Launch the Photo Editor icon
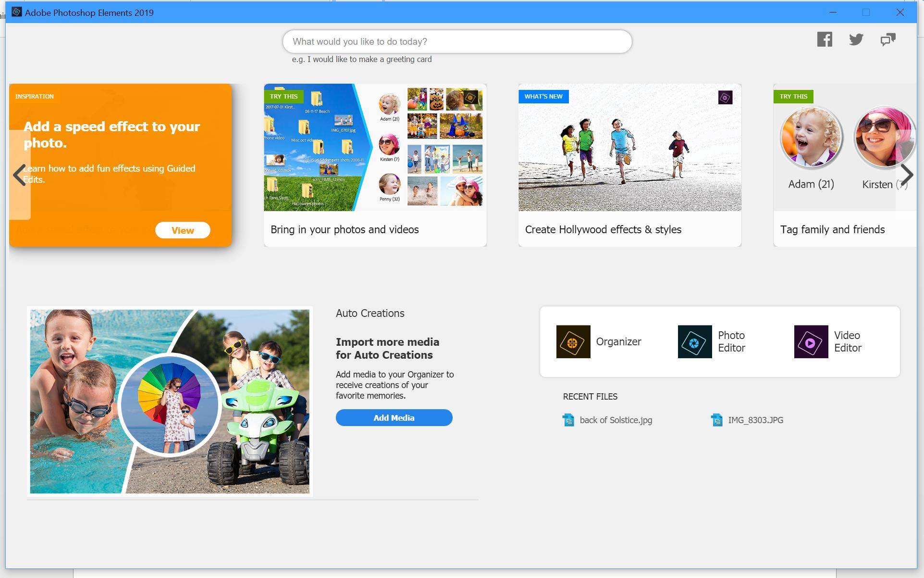 point(695,341)
